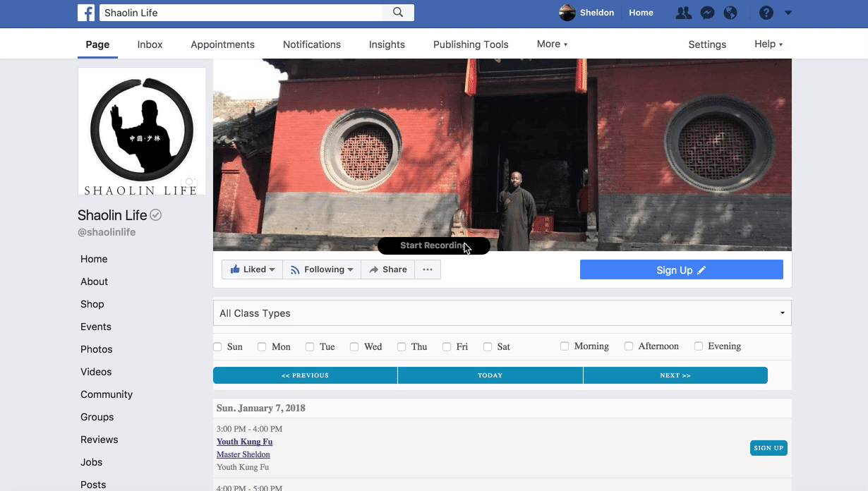Check the Tue day filter
Image resolution: width=868 pixels, height=491 pixels.
tap(310, 346)
